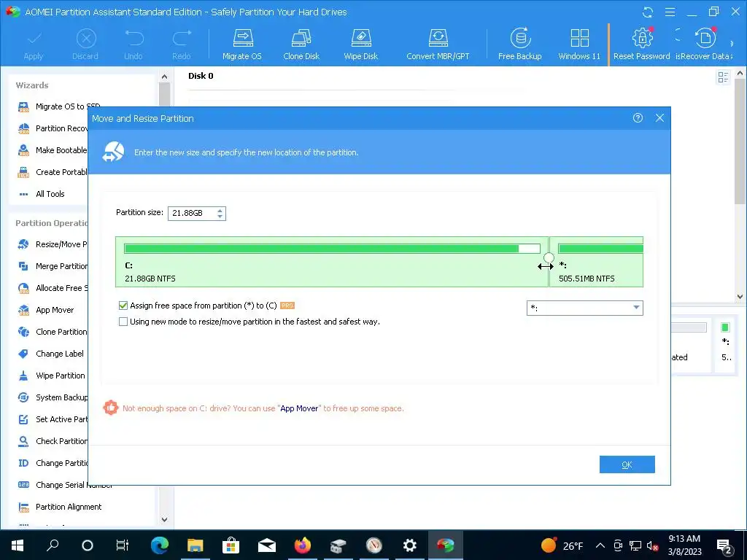Increase partition size with up arrow
The image size is (747, 560).
[x=220, y=210]
